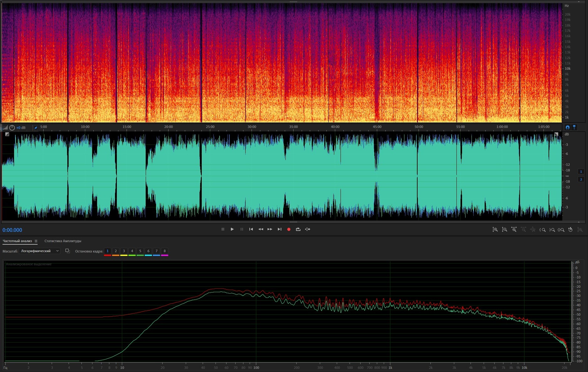Click hold frame button 1
The image size is (588, 372).
click(x=107, y=251)
